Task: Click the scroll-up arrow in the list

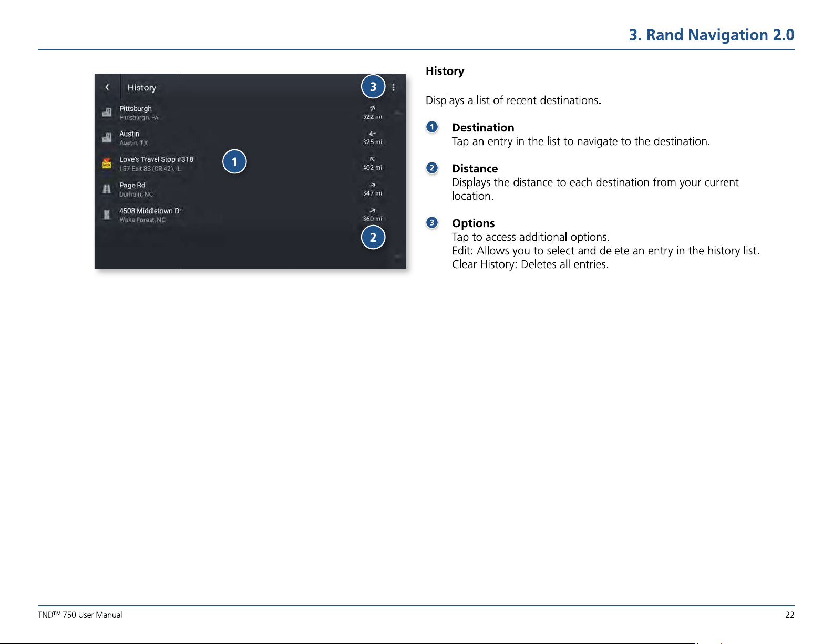Action: [398, 113]
